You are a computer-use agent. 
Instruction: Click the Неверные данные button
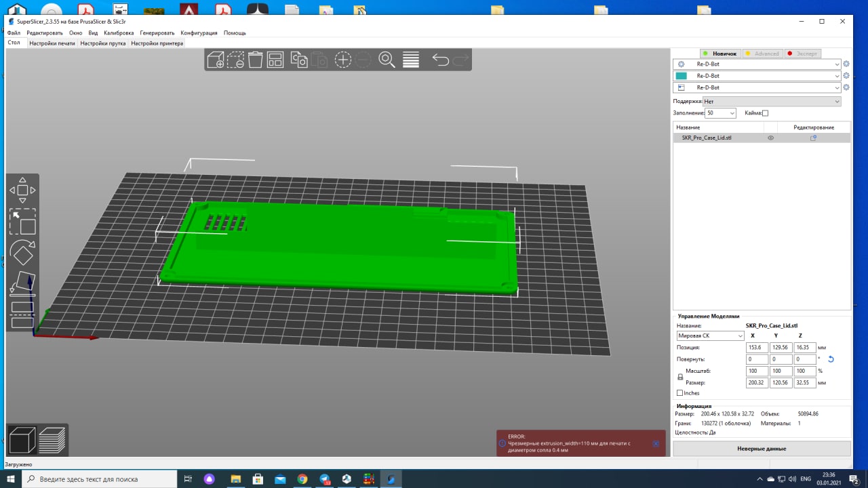762,449
